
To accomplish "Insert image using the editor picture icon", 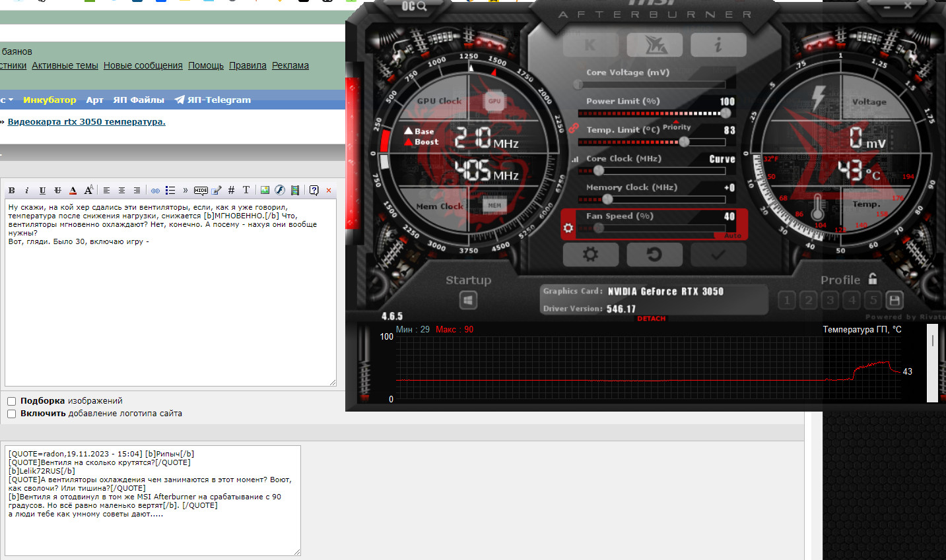I will 265,190.
